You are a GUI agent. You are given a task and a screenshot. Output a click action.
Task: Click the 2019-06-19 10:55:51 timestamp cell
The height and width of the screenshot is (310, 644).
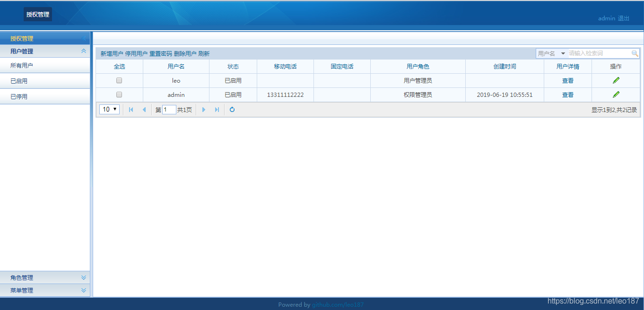point(505,95)
